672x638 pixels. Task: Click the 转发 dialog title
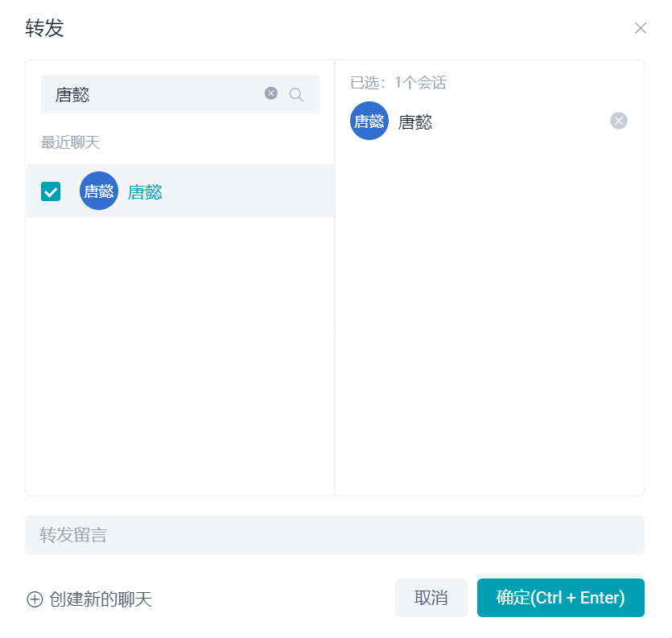click(x=44, y=28)
